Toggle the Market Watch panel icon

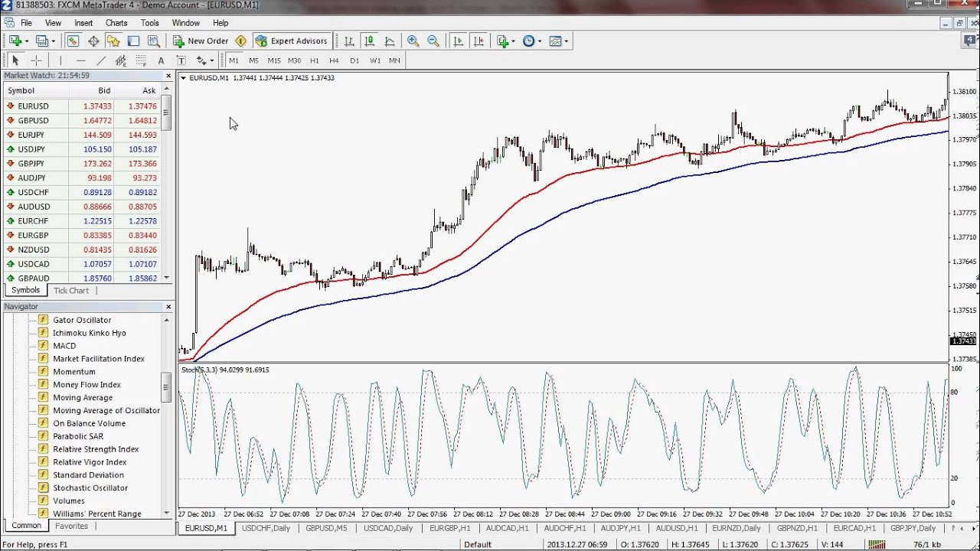[73, 41]
